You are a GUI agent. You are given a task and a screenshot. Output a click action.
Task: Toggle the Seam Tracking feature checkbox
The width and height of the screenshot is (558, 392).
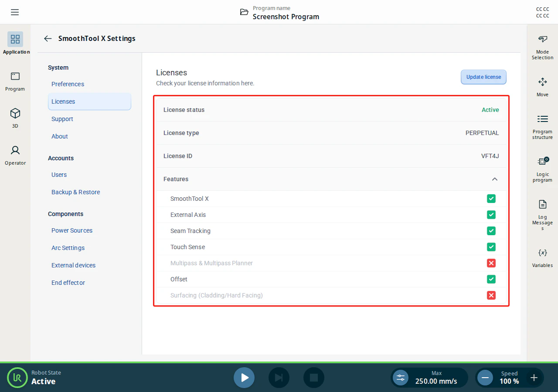tap(491, 231)
